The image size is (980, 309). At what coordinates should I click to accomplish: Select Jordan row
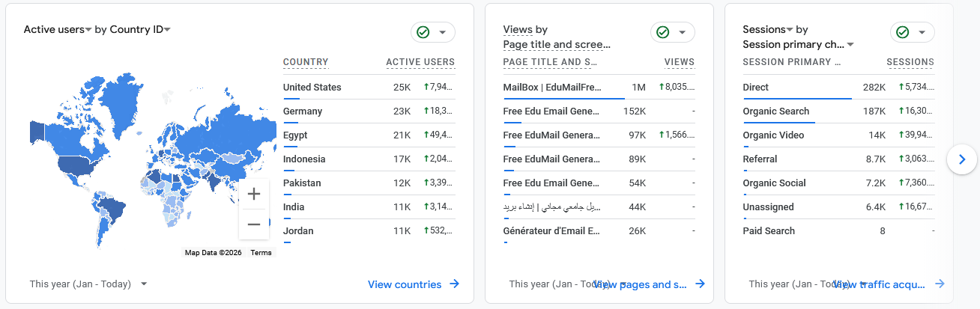(369, 231)
